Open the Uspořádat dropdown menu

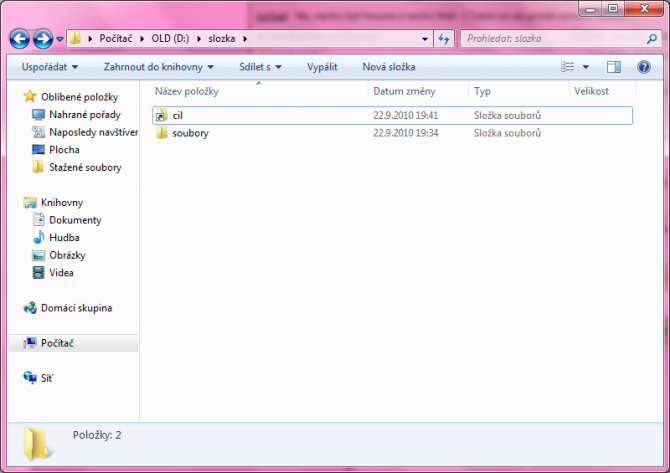[x=49, y=67]
